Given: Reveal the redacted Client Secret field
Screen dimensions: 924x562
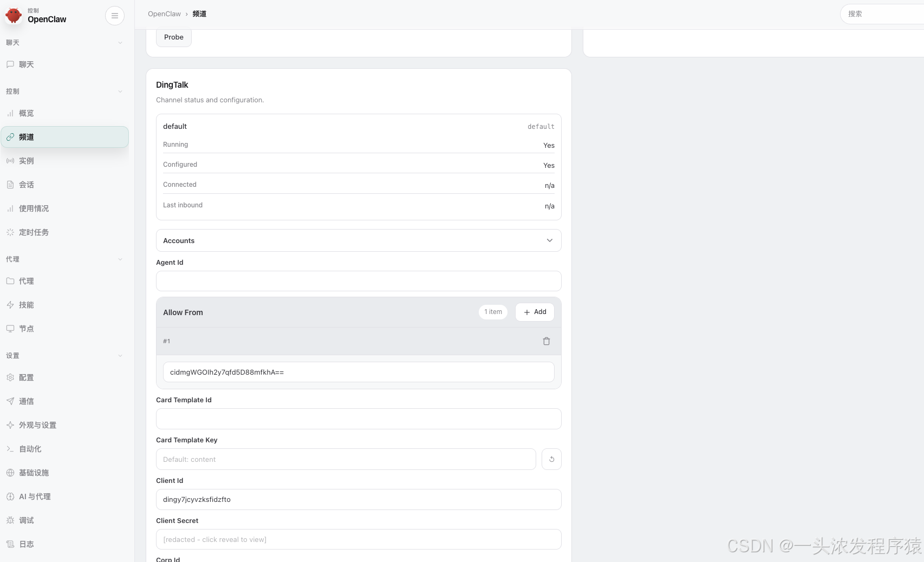Looking at the screenshot, I should click(359, 539).
